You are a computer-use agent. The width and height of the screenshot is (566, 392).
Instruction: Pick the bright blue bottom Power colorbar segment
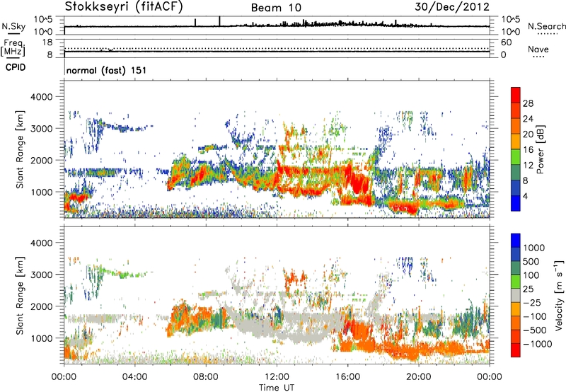pyautogui.click(x=516, y=203)
